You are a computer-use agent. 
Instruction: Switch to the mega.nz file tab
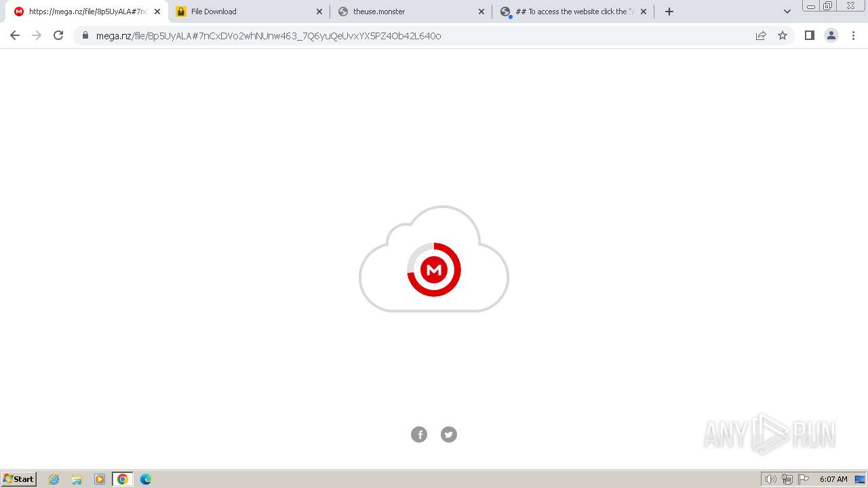click(x=87, y=12)
